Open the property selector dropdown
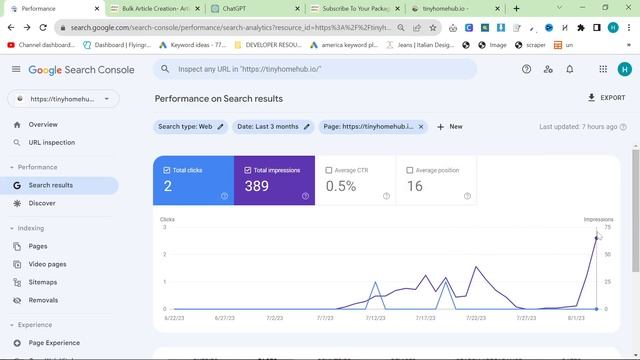Screen dimensions: 640x360 point(63,99)
